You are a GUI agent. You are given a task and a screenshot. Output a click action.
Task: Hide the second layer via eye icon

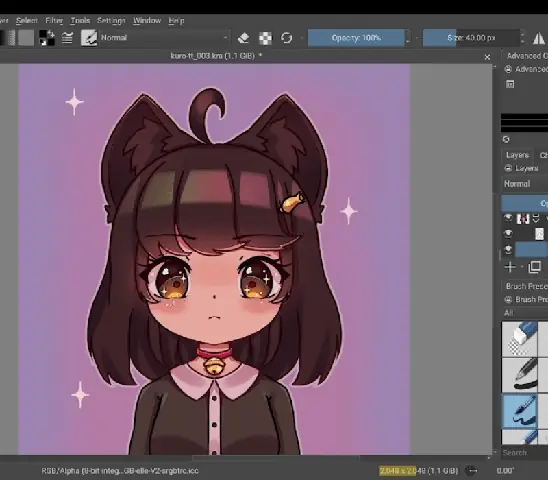508,234
